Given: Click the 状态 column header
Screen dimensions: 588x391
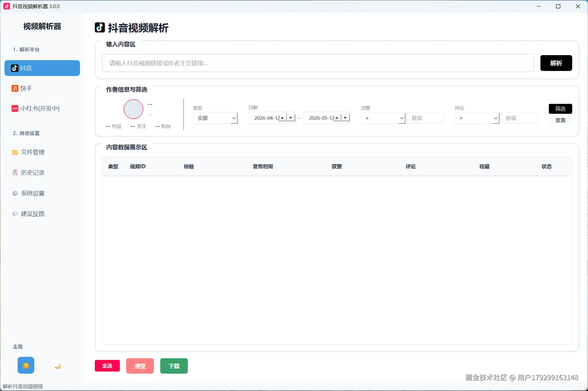Looking at the screenshot, I should [547, 167].
